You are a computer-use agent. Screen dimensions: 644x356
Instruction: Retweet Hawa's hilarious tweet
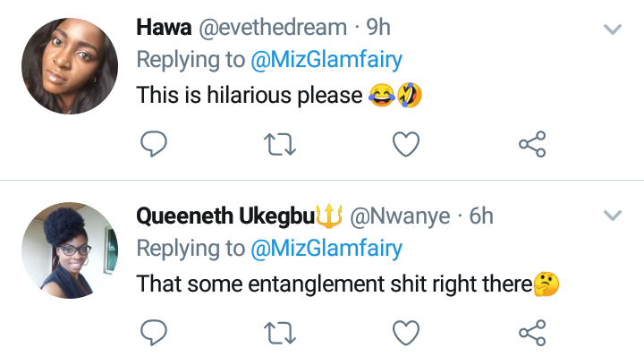click(x=280, y=144)
